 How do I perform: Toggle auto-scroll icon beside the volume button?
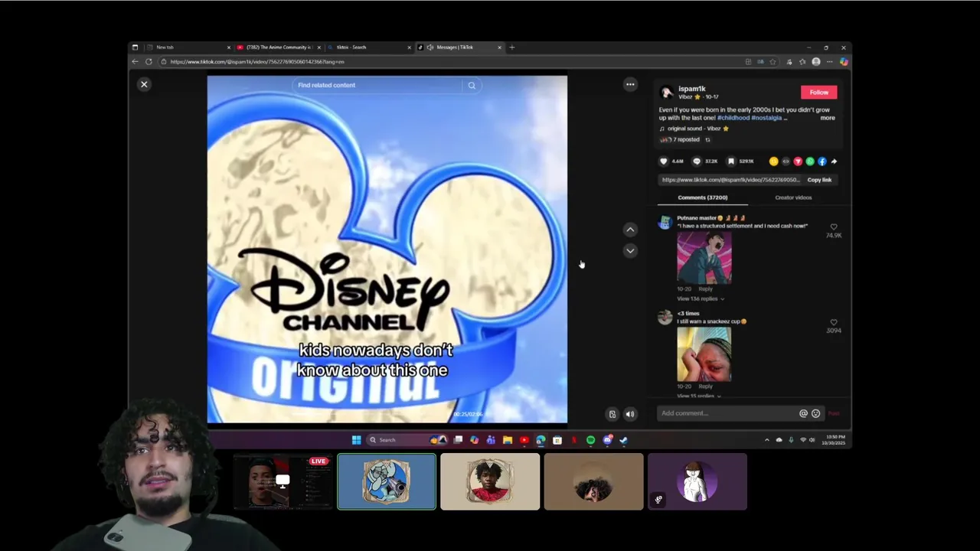click(x=612, y=414)
